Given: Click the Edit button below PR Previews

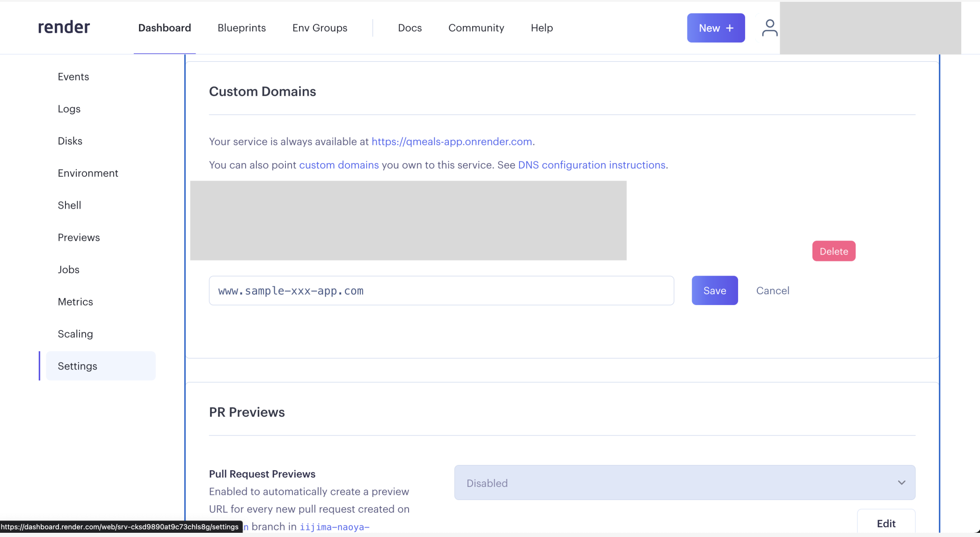Looking at the screenshot, I should click(885, 523).
